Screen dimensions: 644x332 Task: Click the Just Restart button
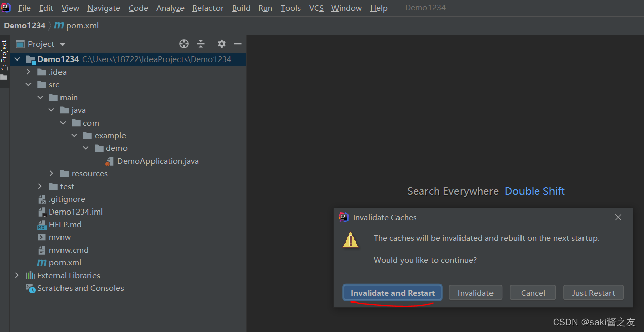(x=593, y=292)
